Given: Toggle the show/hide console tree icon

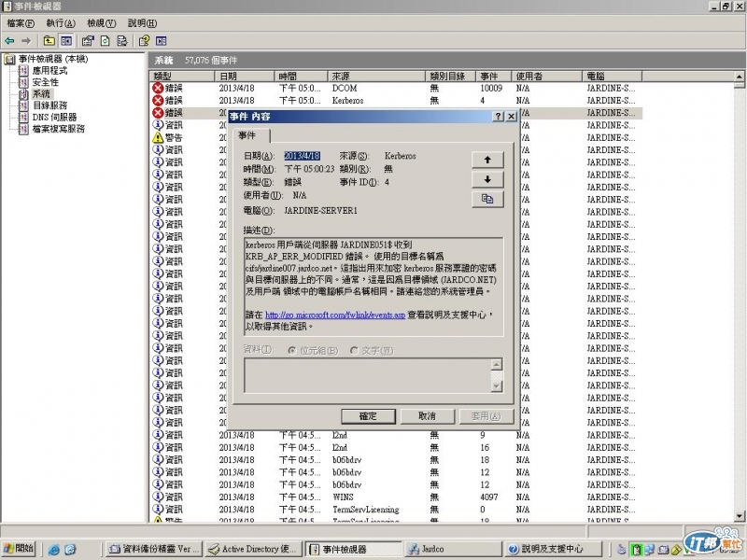Looking at the screenshot, I should (65, 41).
